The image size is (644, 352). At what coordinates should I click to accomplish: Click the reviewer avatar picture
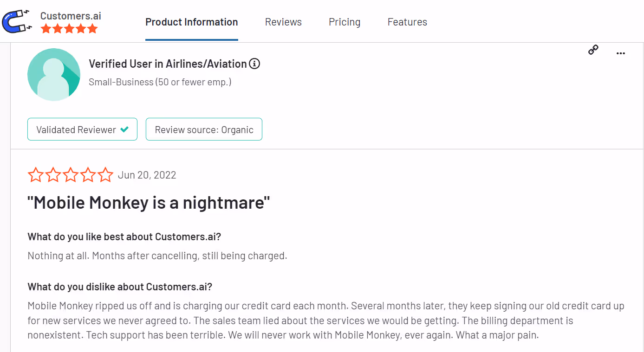click(54, 74)
